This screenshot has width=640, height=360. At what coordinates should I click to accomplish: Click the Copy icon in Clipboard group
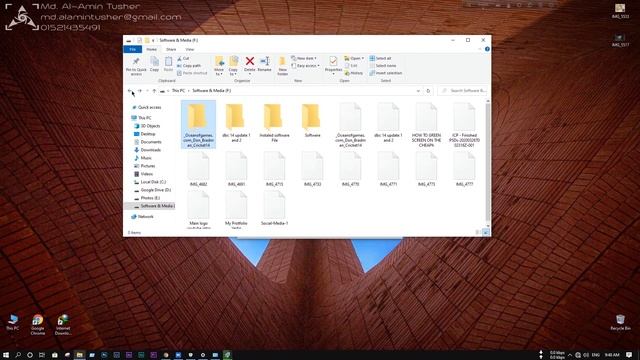point(154,64)
